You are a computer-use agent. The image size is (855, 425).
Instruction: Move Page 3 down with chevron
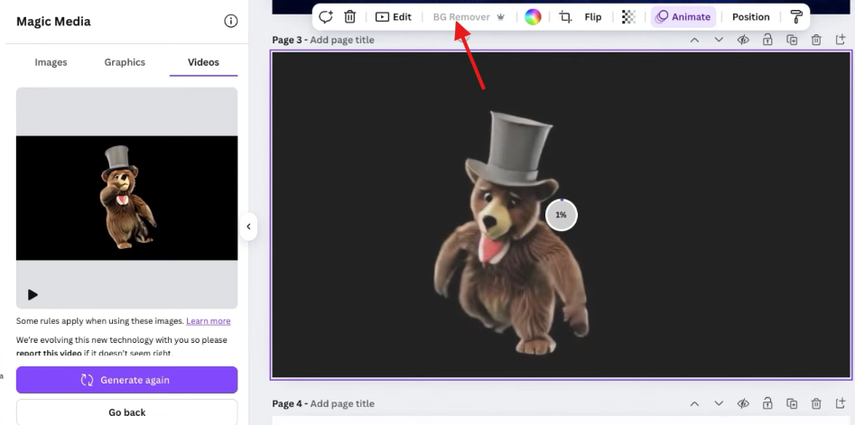coord(719,40)
